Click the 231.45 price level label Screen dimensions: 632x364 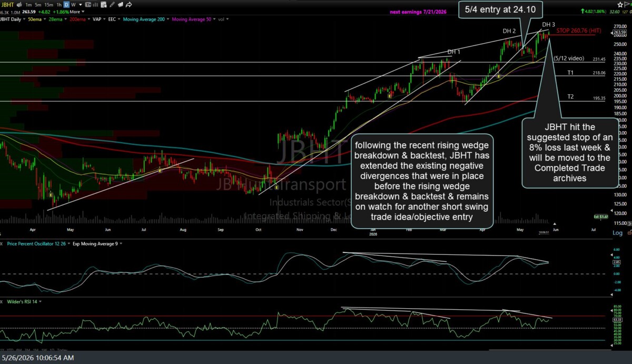[599, 60]
